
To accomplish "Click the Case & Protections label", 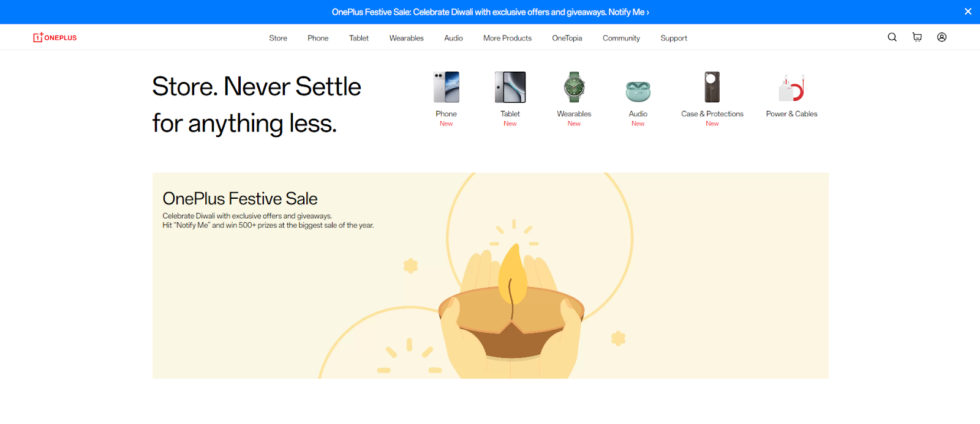I will [712, 114].
